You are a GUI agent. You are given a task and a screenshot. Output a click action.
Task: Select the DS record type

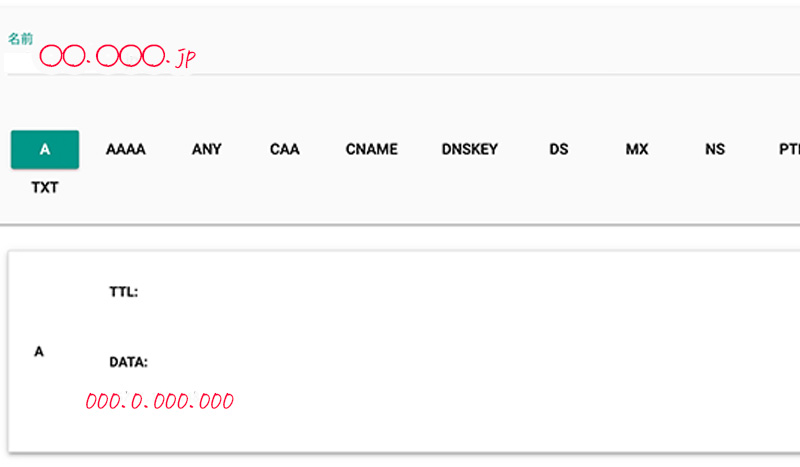click(559, 150)
